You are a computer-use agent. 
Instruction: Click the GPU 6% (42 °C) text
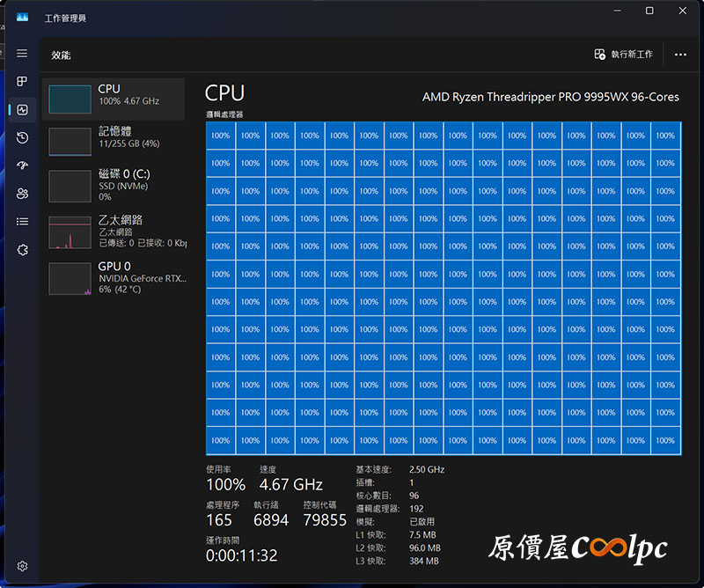[120, 290]
